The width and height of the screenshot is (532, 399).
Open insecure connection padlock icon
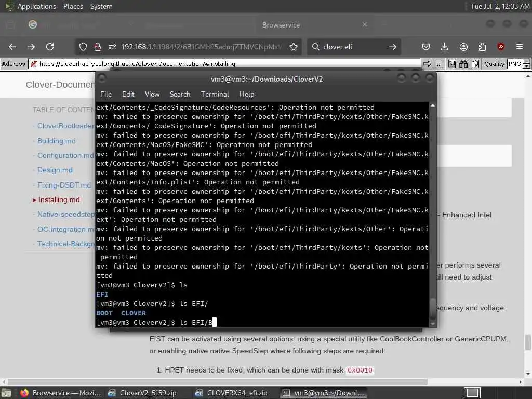(x=97, y=47)
